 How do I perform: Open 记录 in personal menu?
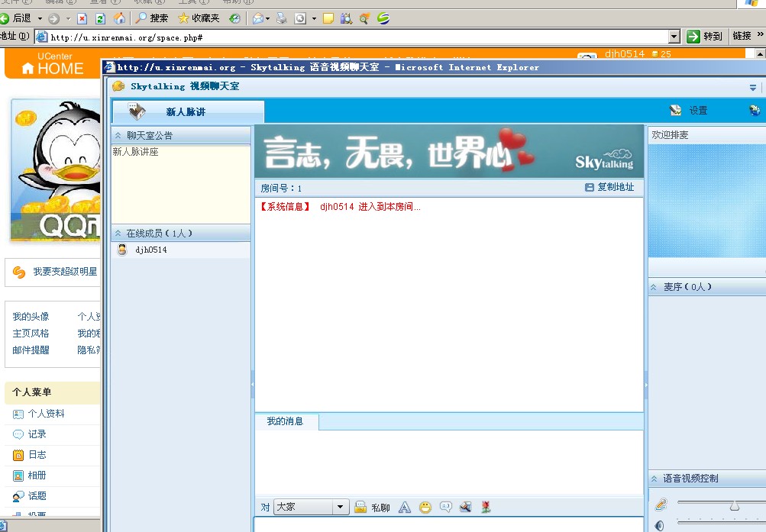coord(37,434)
